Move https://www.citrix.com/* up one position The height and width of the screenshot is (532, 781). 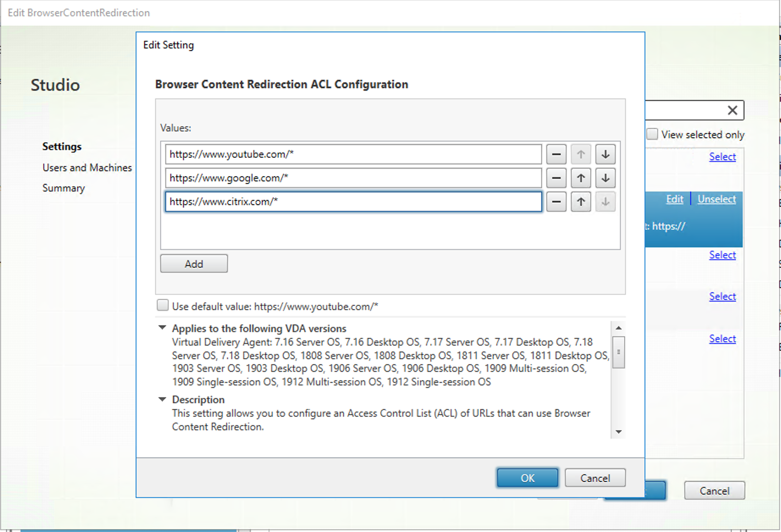point(581,202)
